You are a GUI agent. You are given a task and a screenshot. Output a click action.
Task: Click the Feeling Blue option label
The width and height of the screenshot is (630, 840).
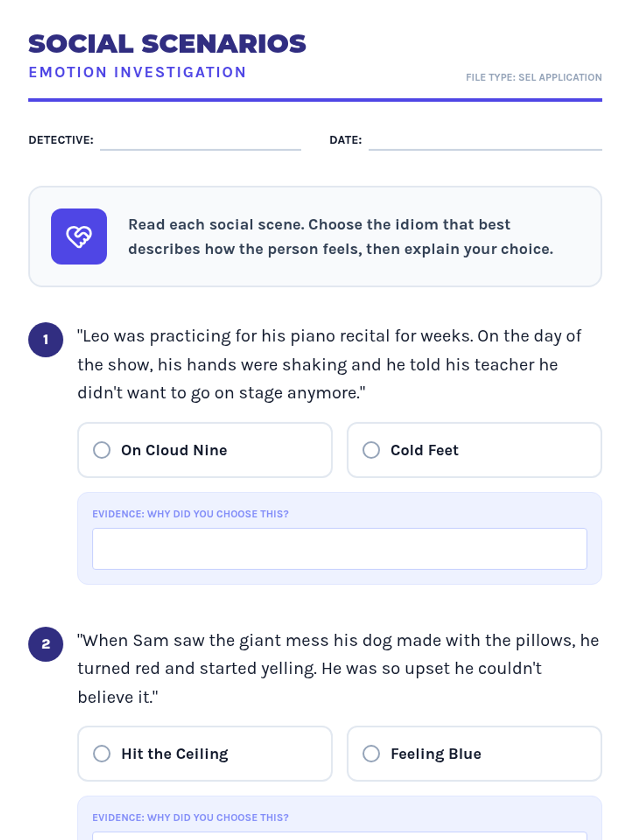pyautogui.click(x=436, y=754)
